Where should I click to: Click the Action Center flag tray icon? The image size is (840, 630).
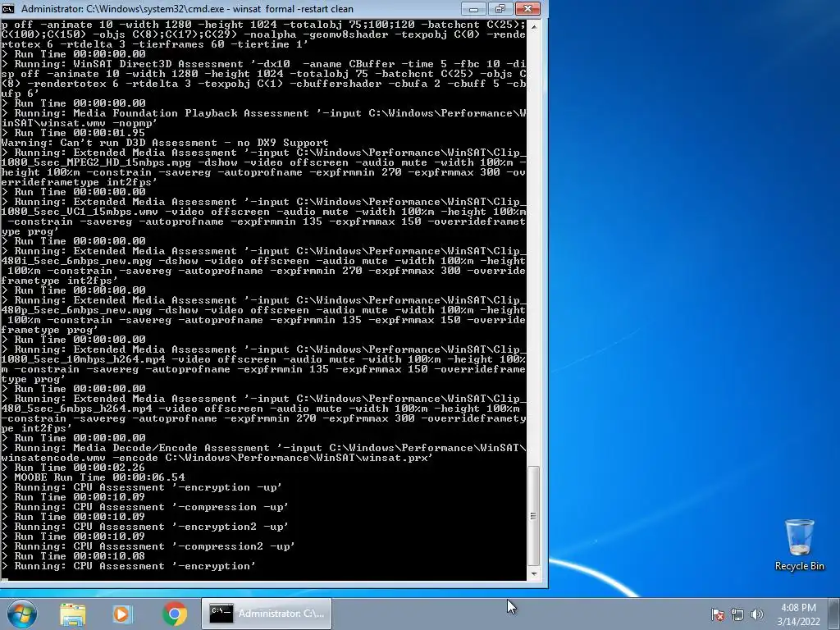click(718, 614)
